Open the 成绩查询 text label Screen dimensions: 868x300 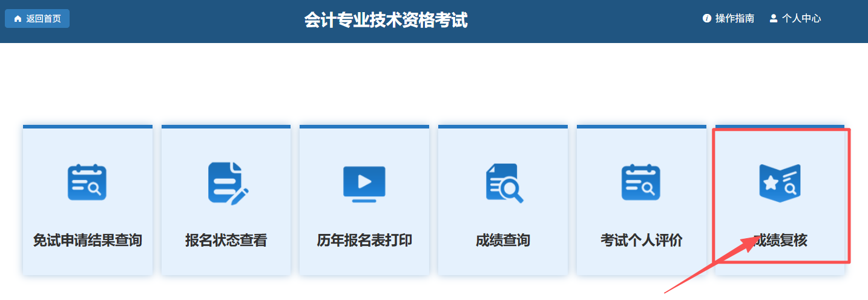point(503,241)
